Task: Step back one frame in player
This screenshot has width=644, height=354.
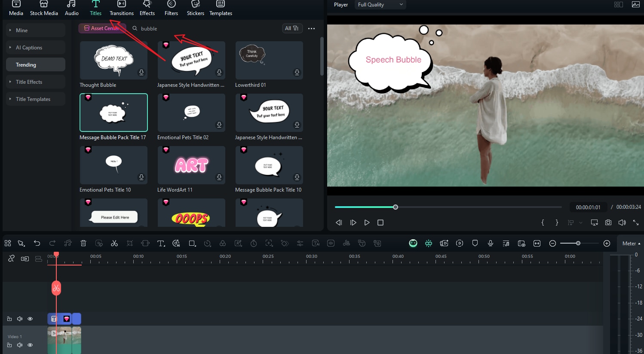Action: click(339, 223)
